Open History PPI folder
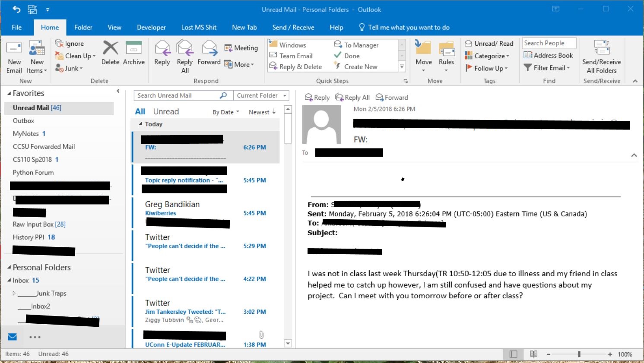The width and height of the screenshot is (644, 363). (34, 237)
